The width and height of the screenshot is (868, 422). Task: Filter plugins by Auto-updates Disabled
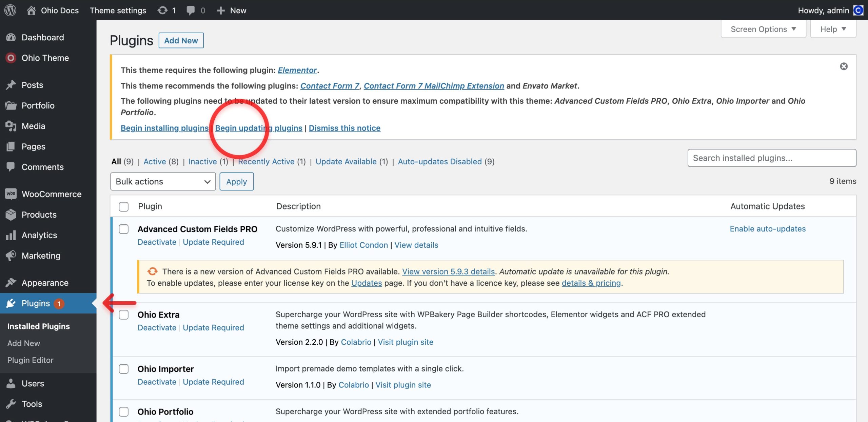click(x=440, y=161)
